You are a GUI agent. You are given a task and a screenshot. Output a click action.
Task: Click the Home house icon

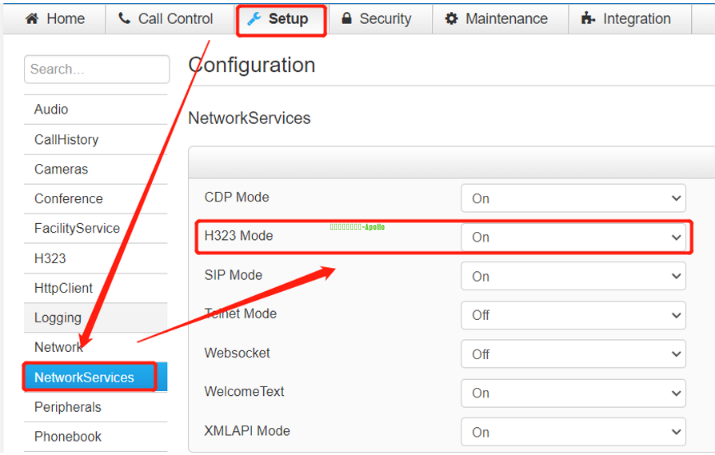31,19
